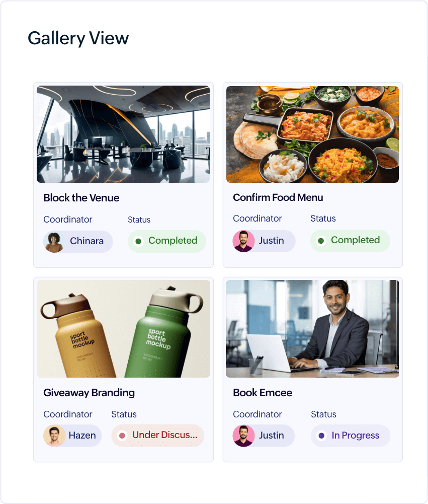
Task: Open the Confirm Food Menu card title
Action: (x=278, y=198)
